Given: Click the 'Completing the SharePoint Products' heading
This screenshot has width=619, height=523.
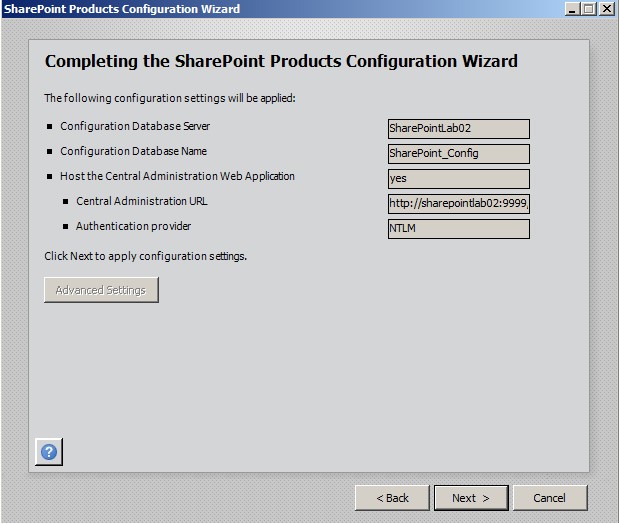Looking at the screenshot, I should pyautogui.click(x=281, y=62).
